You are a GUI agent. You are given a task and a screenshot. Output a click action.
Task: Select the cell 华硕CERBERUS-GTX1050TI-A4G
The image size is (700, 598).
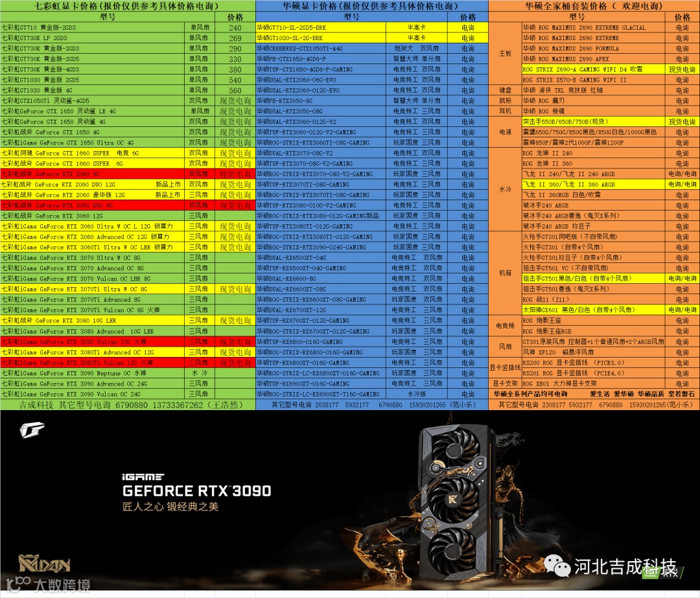point(321,49)
